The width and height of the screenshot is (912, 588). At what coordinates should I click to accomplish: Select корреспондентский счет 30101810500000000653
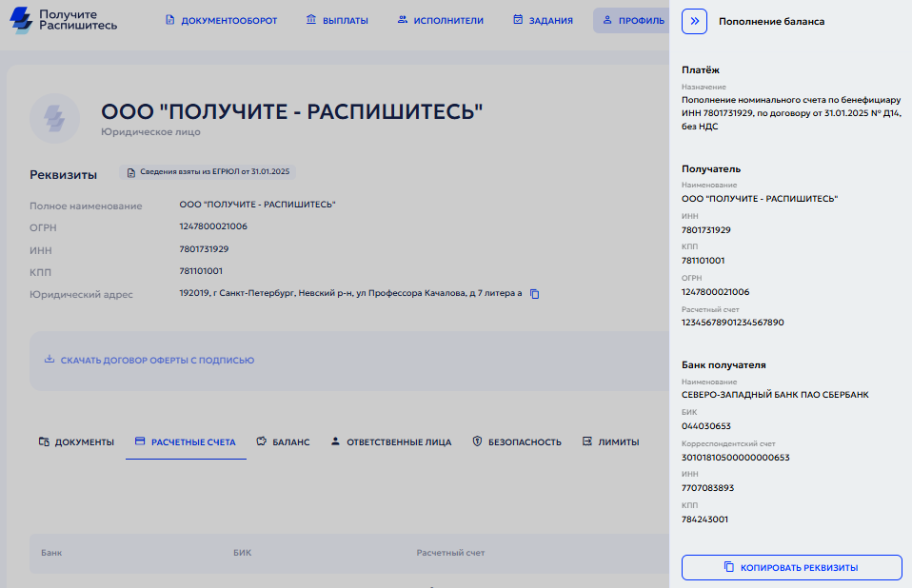[736, 458]
